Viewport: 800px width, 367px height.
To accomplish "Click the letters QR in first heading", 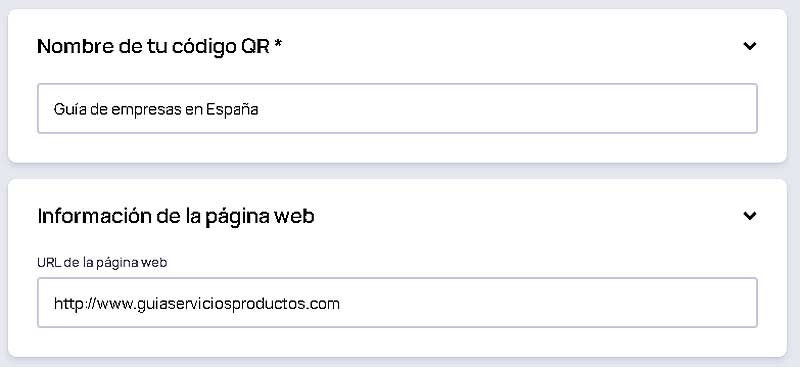I will pos(254,46).
